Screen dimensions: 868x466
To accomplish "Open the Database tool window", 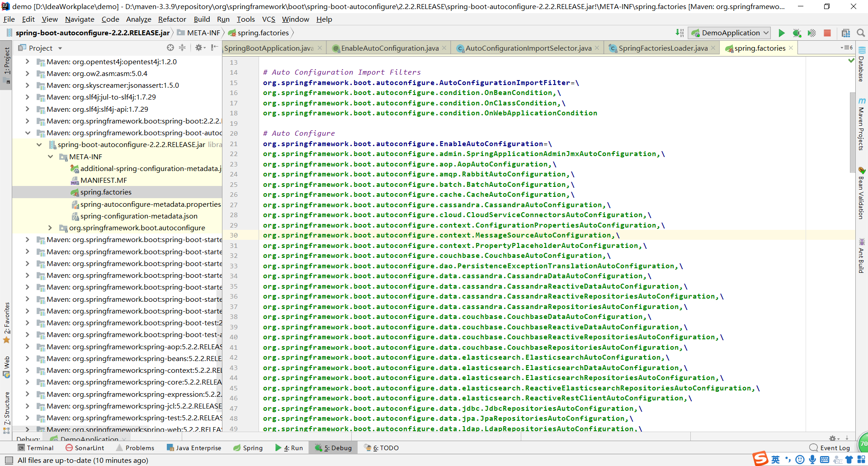I will coord(862,64).
